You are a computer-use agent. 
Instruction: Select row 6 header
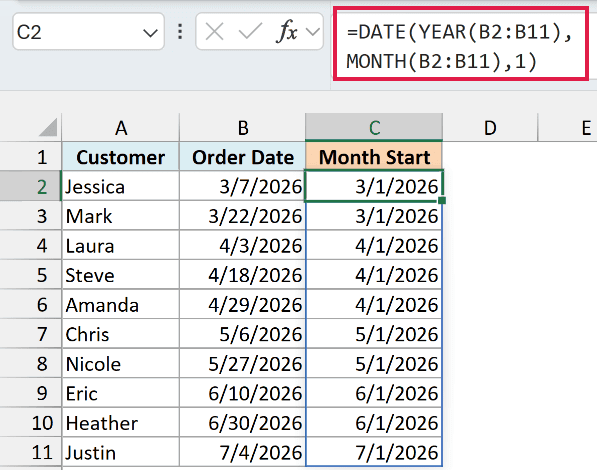[x=30, y=304]
